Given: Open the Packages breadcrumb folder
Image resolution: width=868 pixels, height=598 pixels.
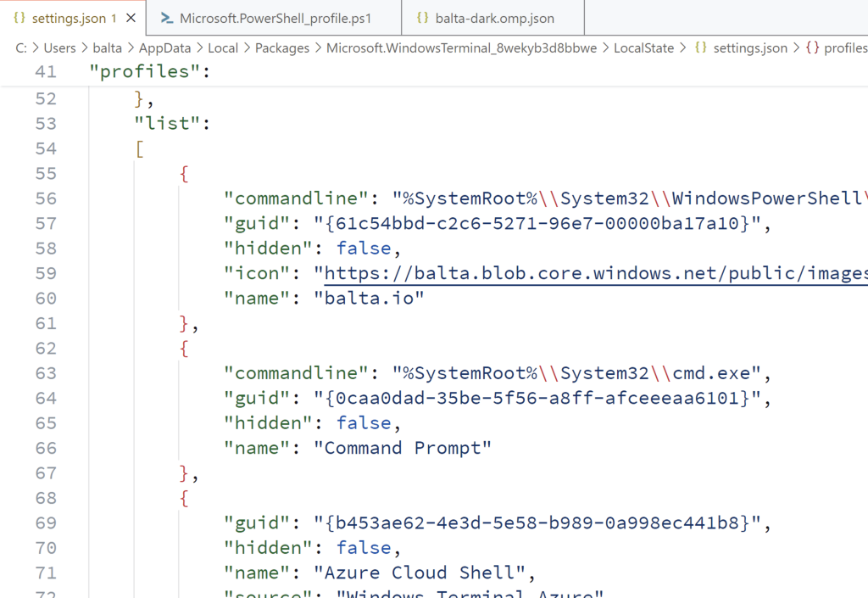Looking at the screenshot, I should pos(282,48).
